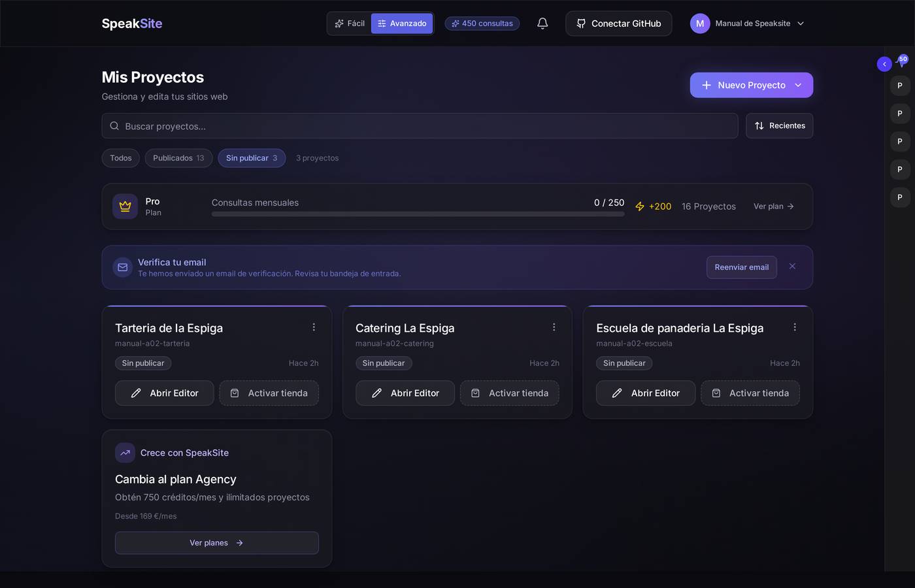Click the Catering La Espiga project title

tap(405, 328)
